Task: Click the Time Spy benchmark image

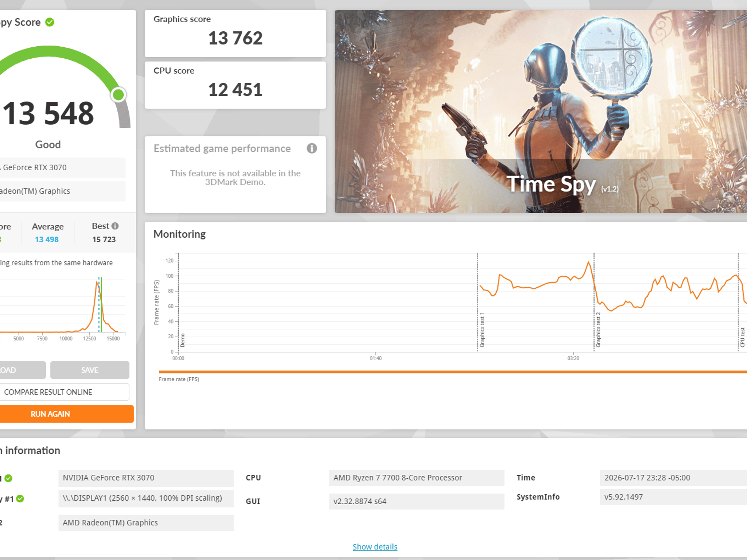Action: [x=541, y=111]
